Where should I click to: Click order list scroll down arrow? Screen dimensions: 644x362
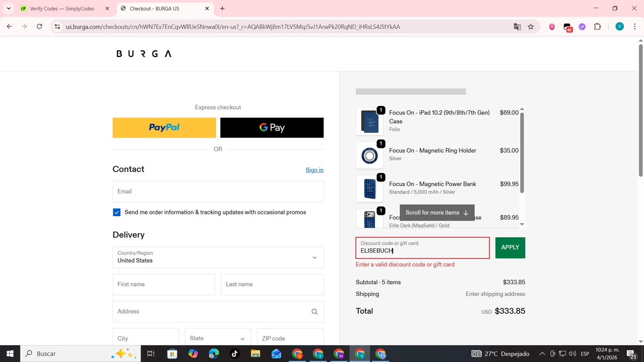click(522, 224)
